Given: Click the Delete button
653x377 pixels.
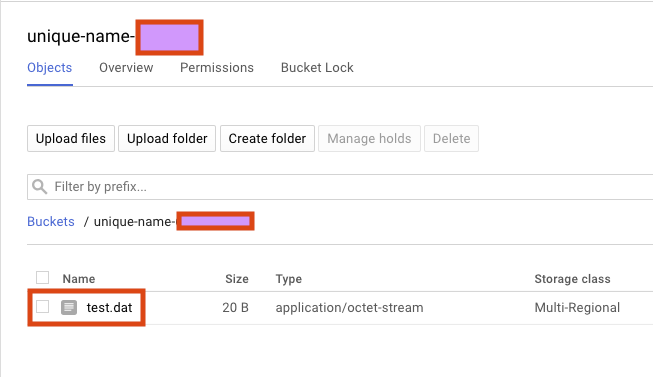Looking at the screenshot, I should [x=451, y=138].
